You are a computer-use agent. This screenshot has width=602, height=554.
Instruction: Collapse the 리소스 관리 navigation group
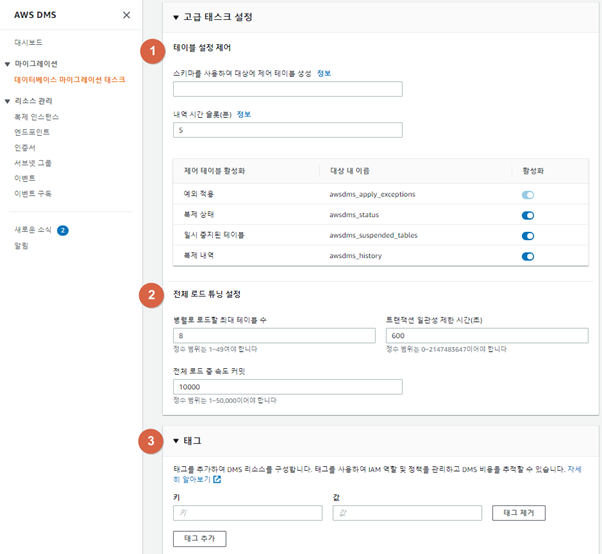[7, 101]
